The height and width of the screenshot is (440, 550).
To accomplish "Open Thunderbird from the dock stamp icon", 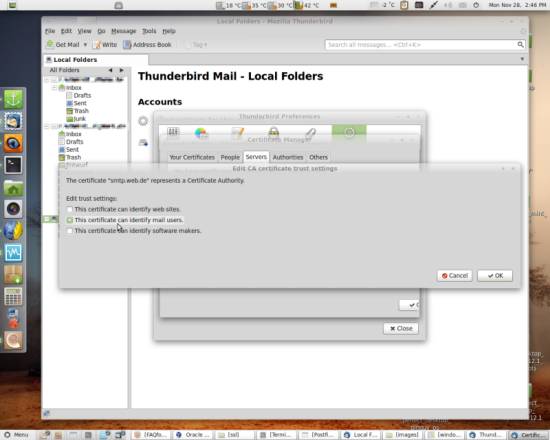I will [13, 121].
